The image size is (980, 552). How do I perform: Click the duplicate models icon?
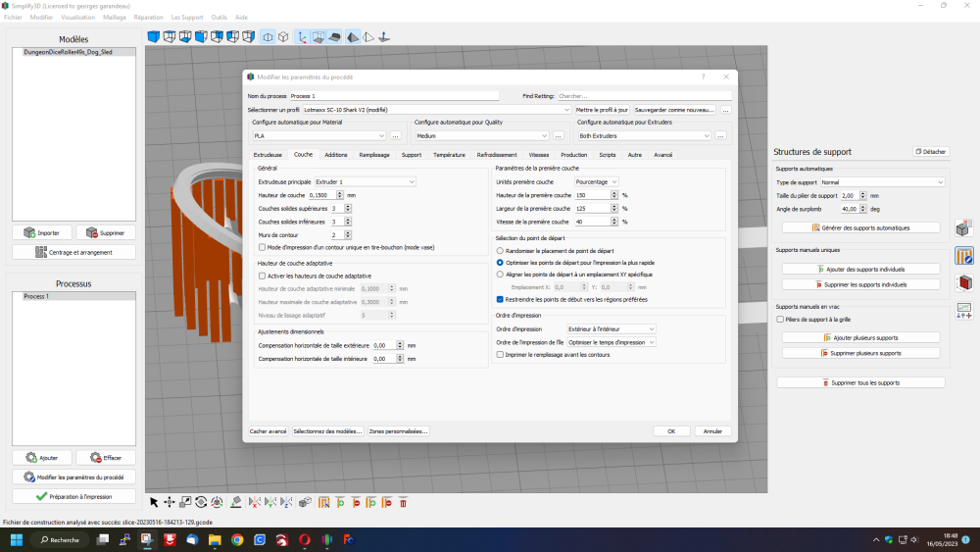305,502
